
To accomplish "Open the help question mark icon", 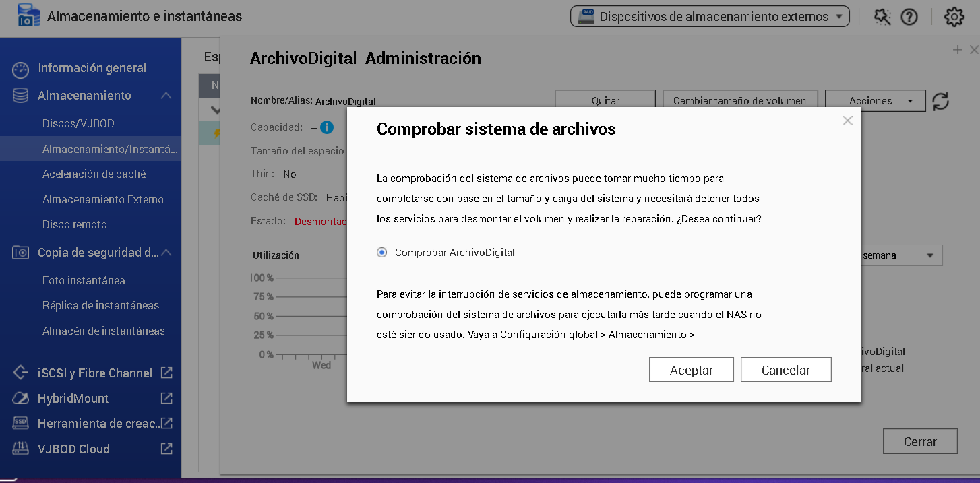I will pyautogui.click(x=909, y=17).
